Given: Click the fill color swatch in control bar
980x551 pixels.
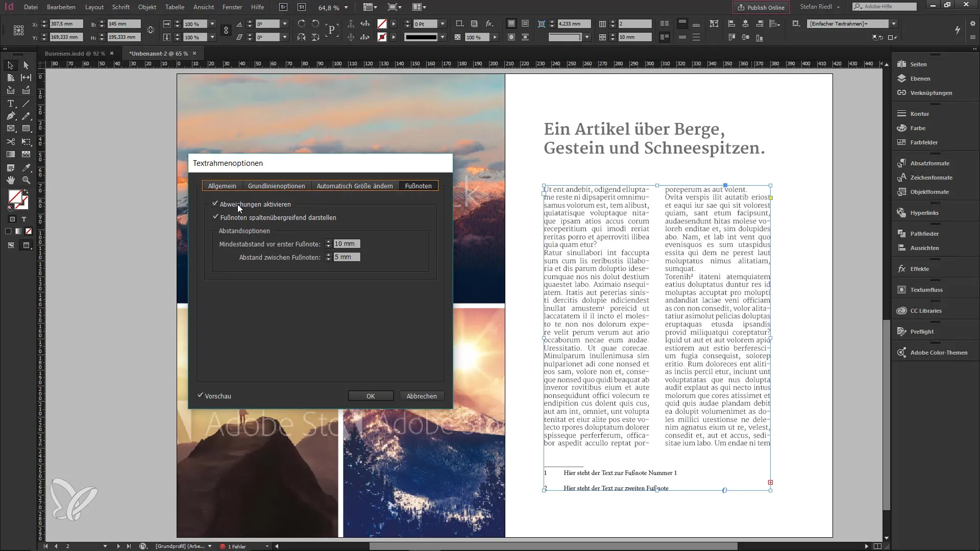Looking at the screenshot, I should pos(382,24).
